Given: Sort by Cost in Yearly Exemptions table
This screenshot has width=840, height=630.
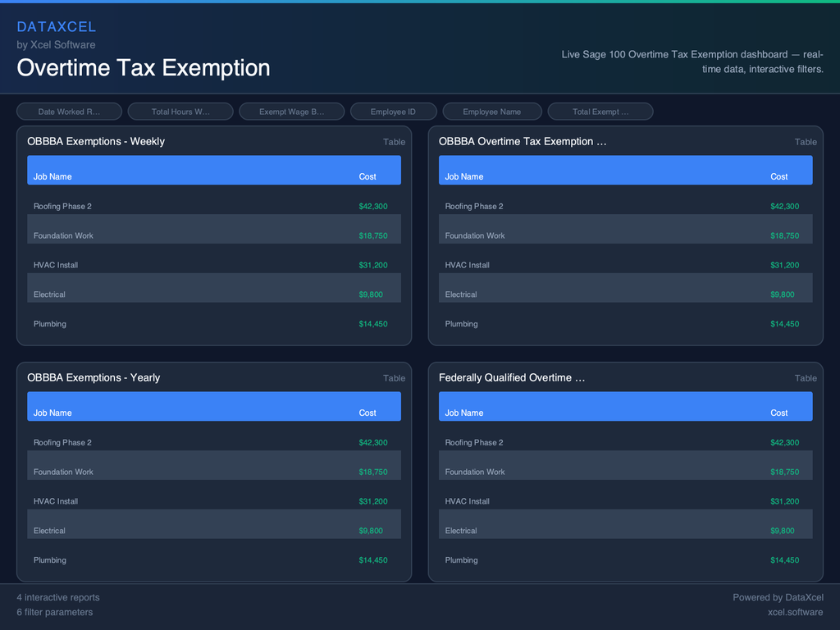Looking at the screenshot, I should pyautogui.click(x=367, y=413).
